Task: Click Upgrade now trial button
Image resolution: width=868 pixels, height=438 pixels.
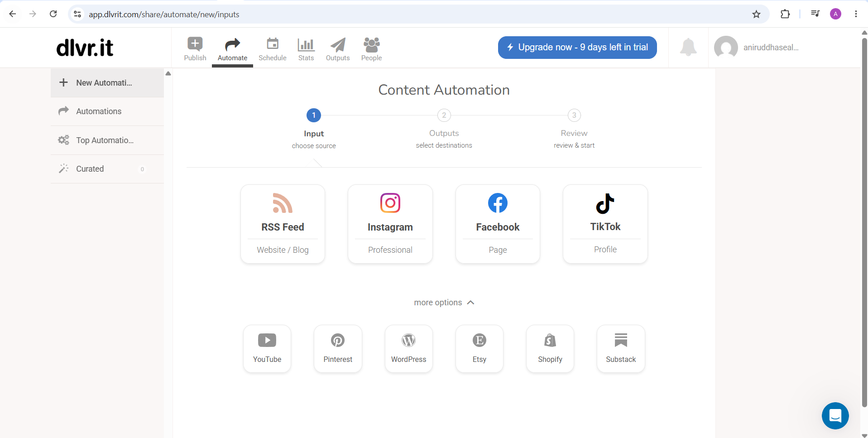Action: pyautogui.click(x=577, y=48)
